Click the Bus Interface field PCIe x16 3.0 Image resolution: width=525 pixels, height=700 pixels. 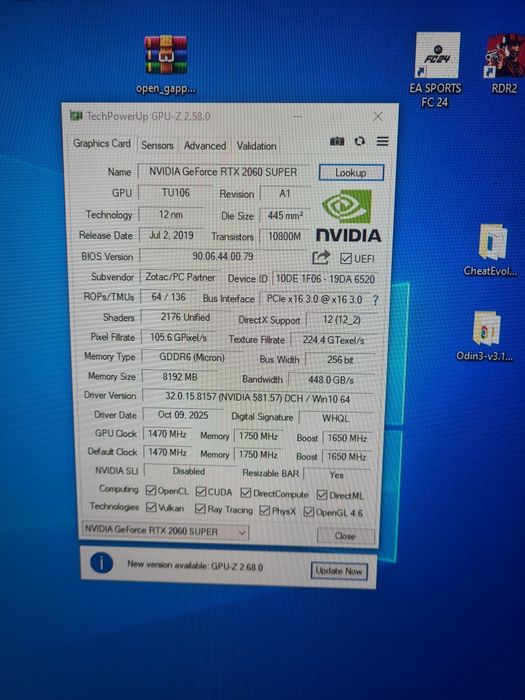pos(314,299)
